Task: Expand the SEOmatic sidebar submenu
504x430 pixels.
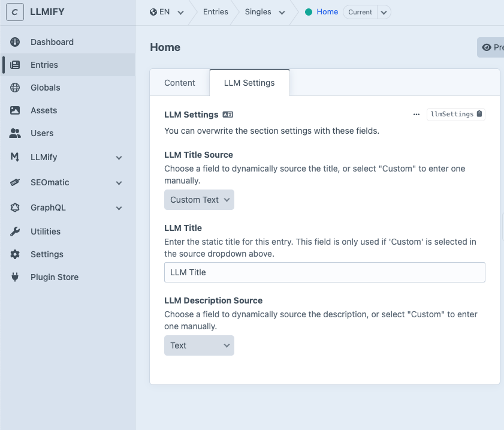Action: tap(119, 183)
